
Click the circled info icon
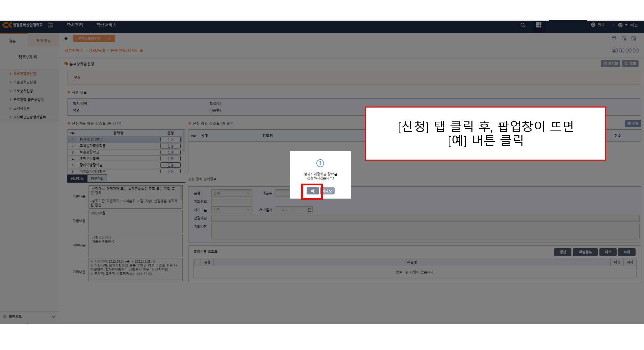pos(621,50)
